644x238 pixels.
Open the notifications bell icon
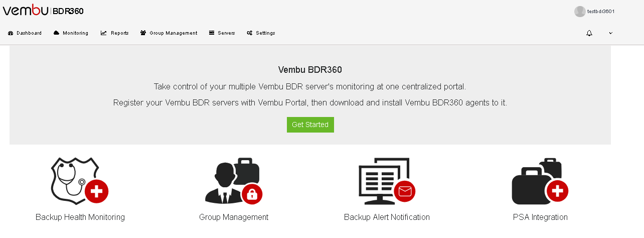click(x=589, y=33)
